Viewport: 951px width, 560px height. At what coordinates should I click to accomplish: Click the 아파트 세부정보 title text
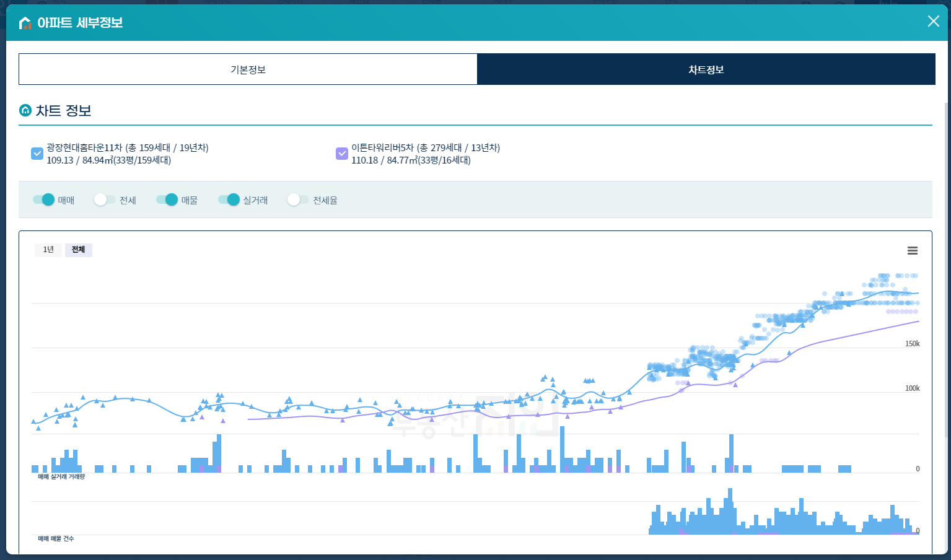[80, 23]
